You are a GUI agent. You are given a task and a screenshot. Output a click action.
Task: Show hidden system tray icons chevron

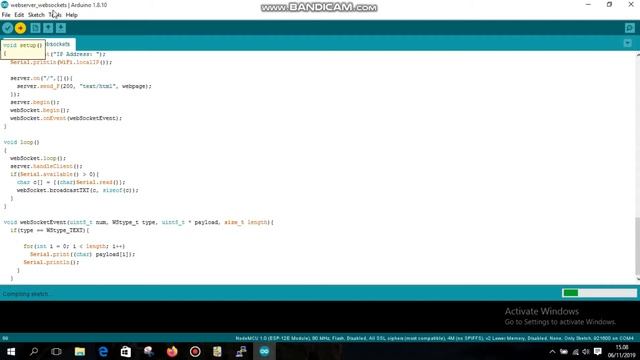coord(552,351)
